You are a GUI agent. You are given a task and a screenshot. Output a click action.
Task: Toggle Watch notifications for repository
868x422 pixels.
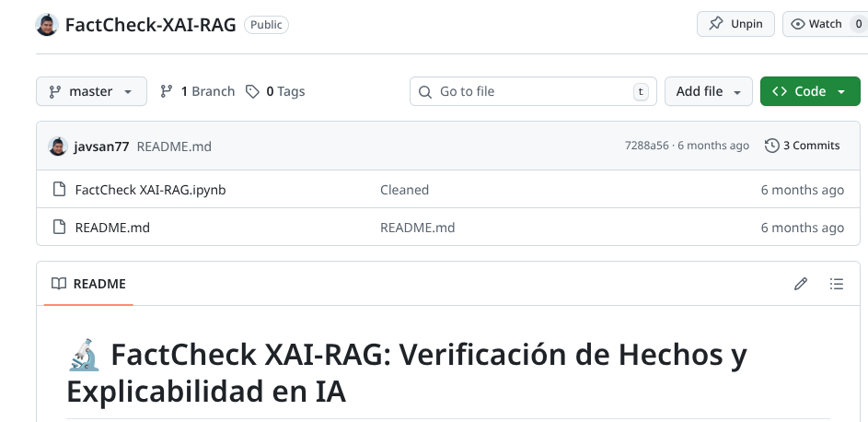(824, 24)
